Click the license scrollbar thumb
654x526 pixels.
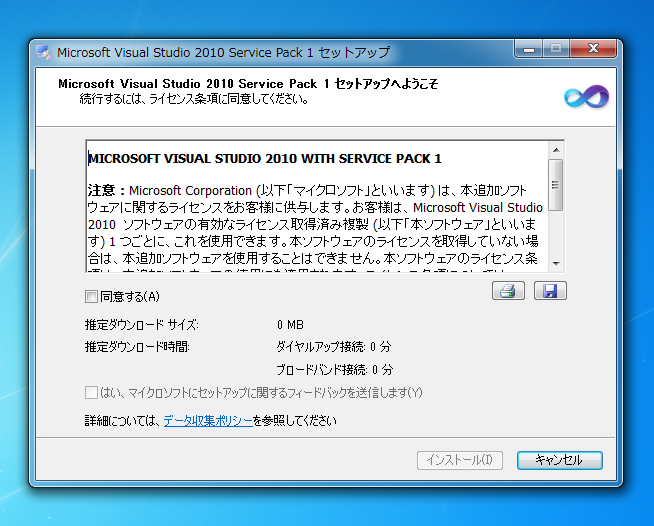556,185
